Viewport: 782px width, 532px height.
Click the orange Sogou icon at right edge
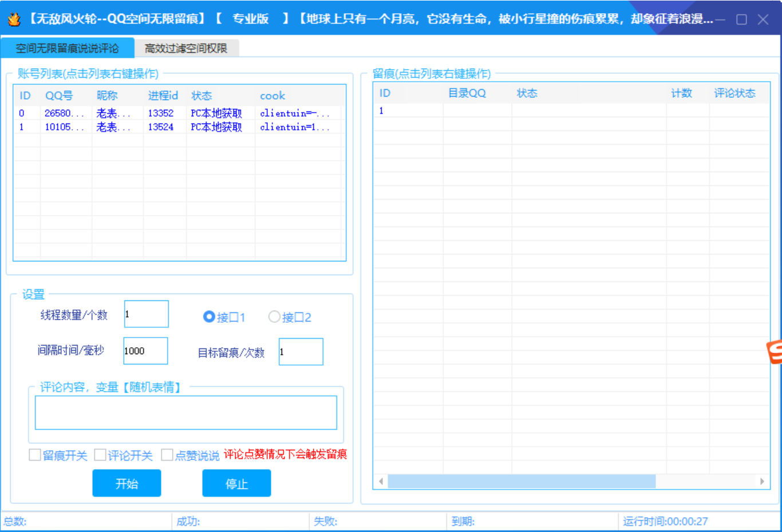pyautogui.click(x=775, y=351)
